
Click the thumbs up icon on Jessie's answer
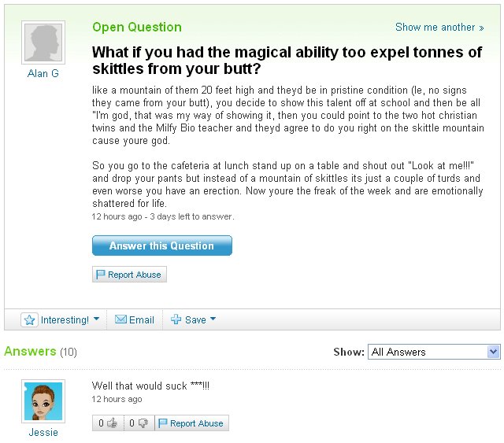[112, 423]
